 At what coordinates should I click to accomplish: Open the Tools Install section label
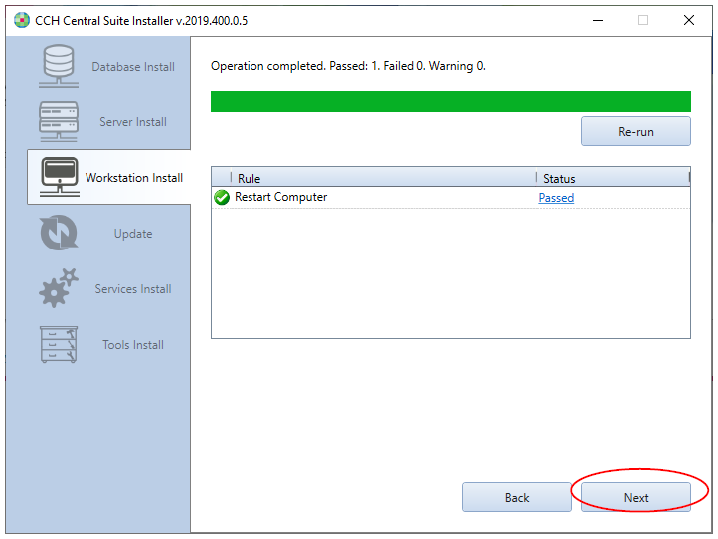coord(133,345)
